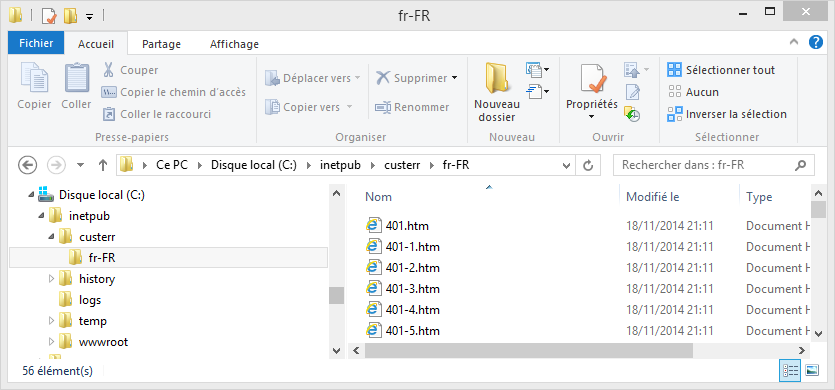Collapse the inetpub tree node
The width and height of the screenshot is (835, 390).
(x=41, y=216)
